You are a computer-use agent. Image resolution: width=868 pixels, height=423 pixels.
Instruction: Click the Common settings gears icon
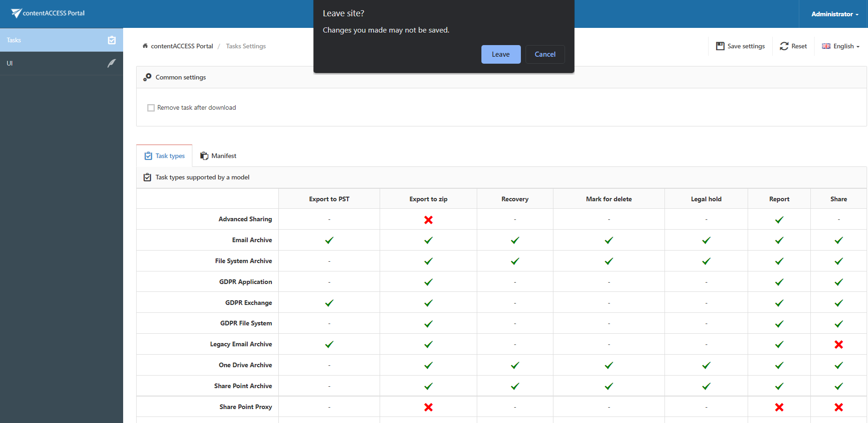point(147,77)
